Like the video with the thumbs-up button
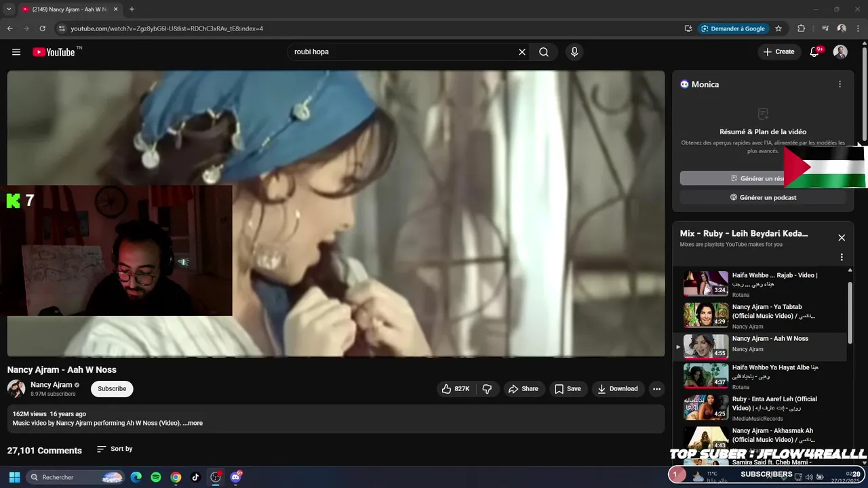Image resolution: width=868 pixels, height=488 pixels. [x=456, y=389]
